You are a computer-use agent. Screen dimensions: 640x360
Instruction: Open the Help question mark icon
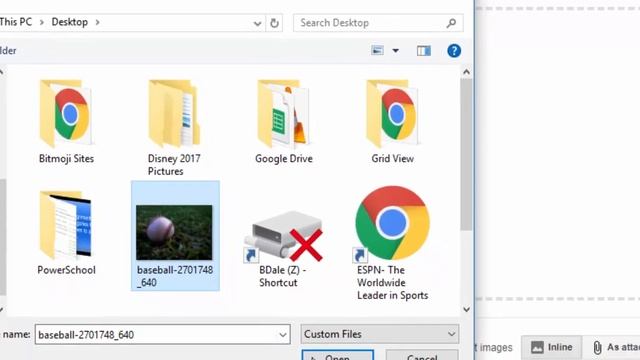pyautogui.click(x=454, y=51)
